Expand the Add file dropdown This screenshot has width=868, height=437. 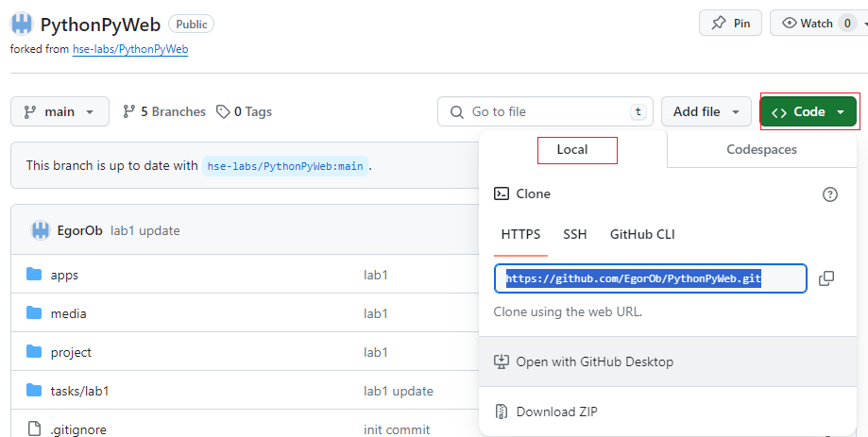click(706, 111)
